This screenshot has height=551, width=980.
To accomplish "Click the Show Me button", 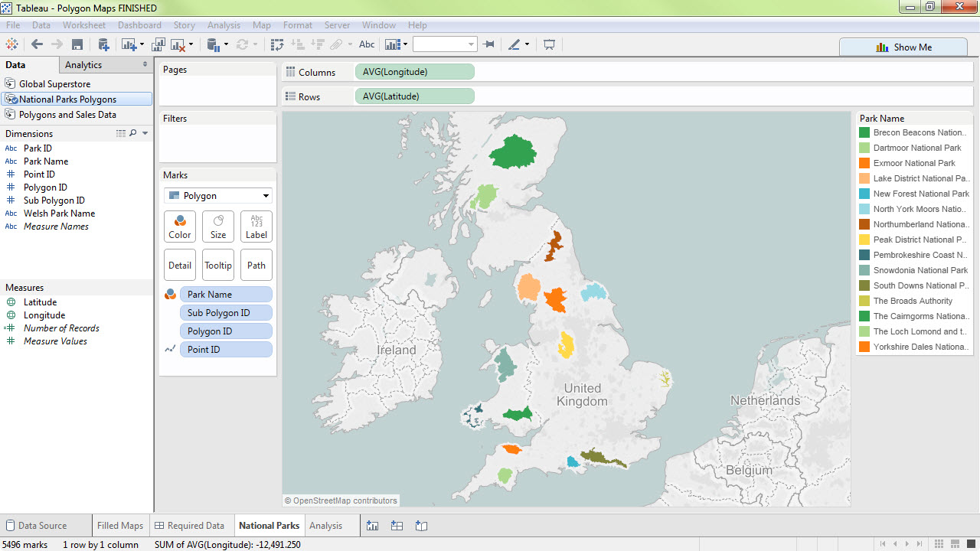I will pyautogui.click(x=903, y=47).
